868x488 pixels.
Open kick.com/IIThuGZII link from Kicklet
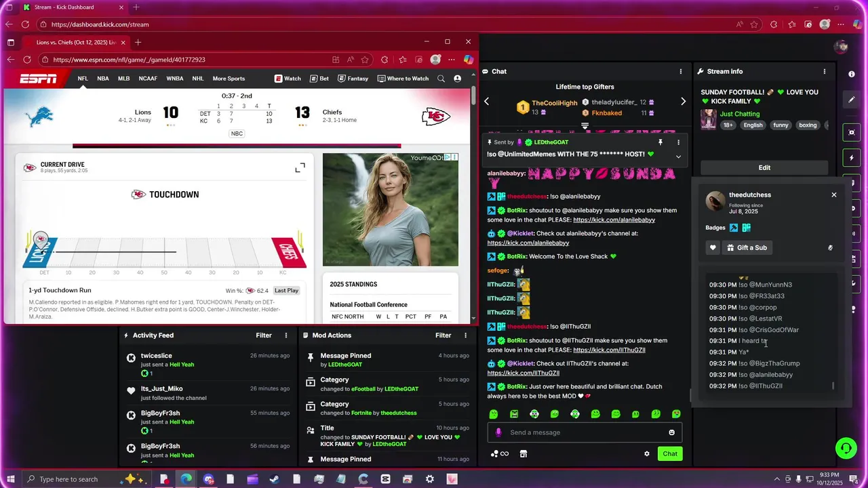coord(523,373)
